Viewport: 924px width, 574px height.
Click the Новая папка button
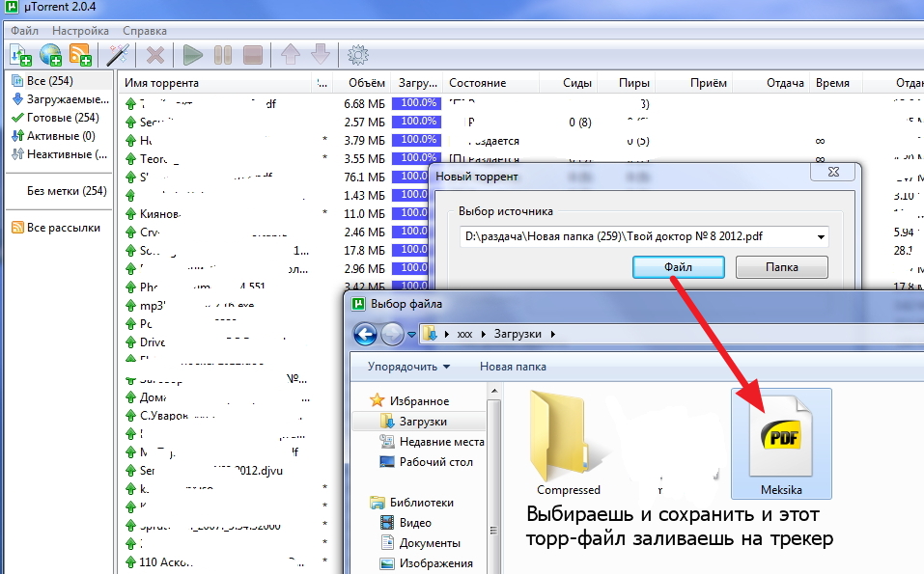(x=513, y=367)
